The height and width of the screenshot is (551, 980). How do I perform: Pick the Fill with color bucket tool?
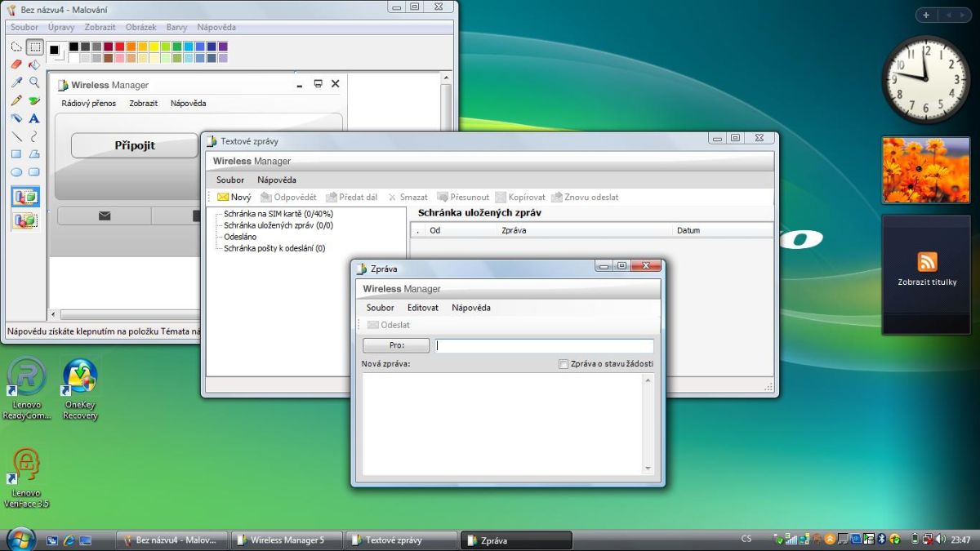click(x=34, y=64)
